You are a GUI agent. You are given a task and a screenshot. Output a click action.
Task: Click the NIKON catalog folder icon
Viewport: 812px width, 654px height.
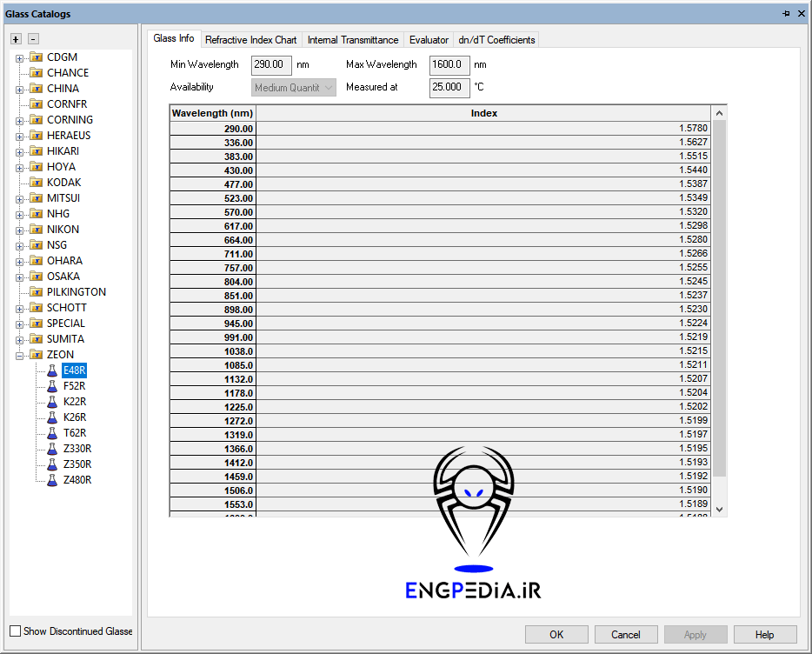point(37,230)
